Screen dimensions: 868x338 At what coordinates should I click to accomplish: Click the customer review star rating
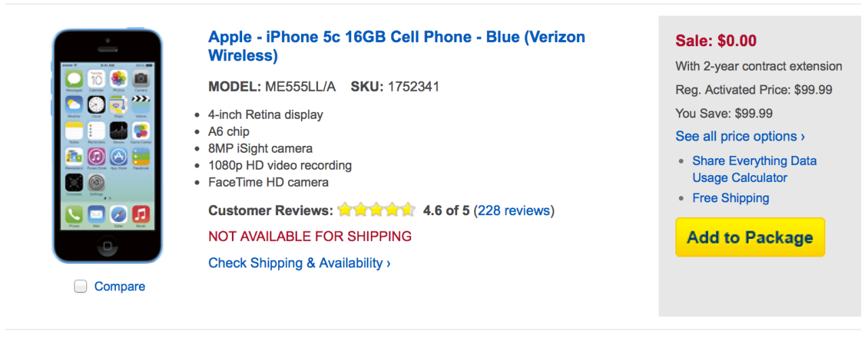pos(376,210)
